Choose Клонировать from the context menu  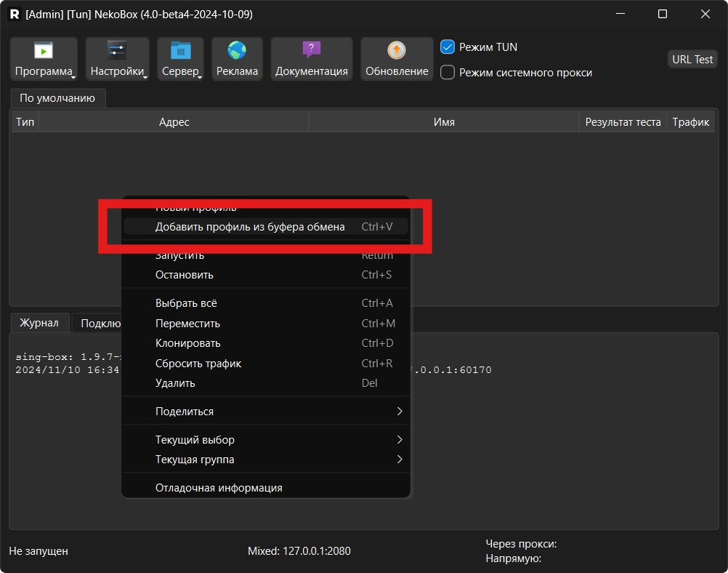(188, 343)
